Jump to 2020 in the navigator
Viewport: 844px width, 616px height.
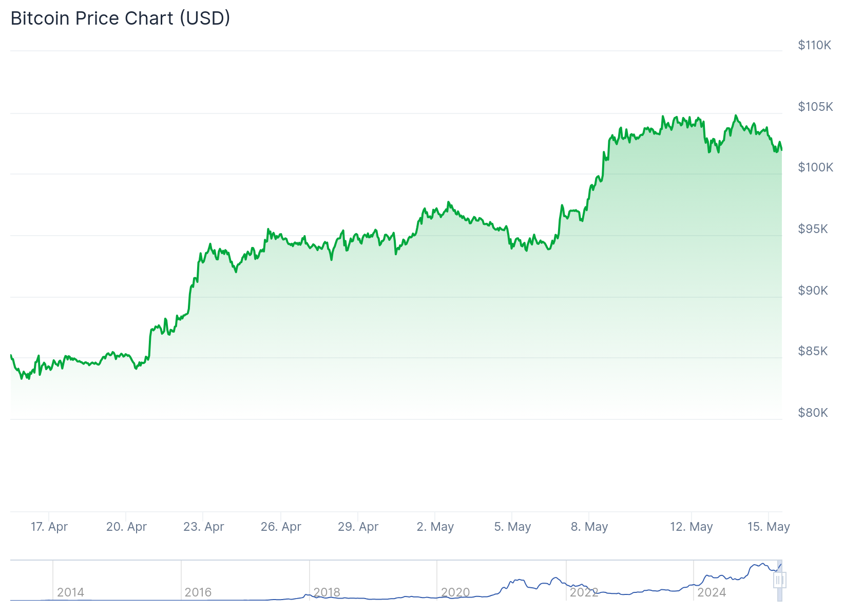[455, 592]
